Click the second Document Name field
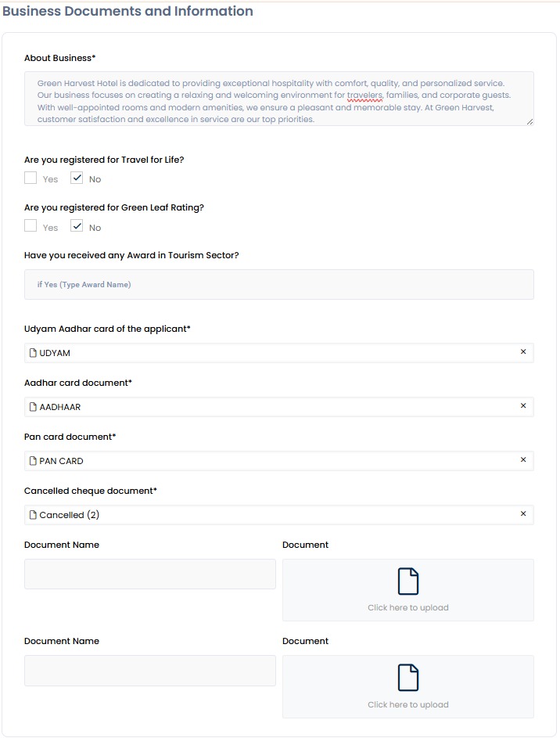560x738 pixels. coord(149,671)
